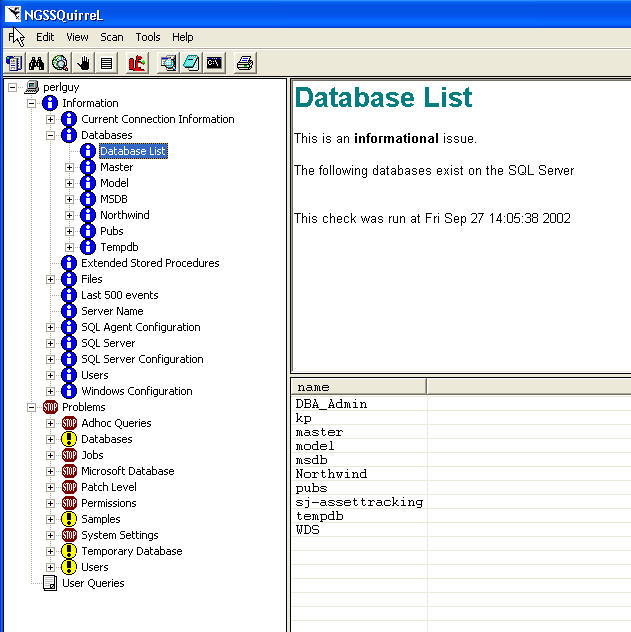Select the User Queries tree item
Viewport: 631px width, 632px height.
(x=93, y=583)
